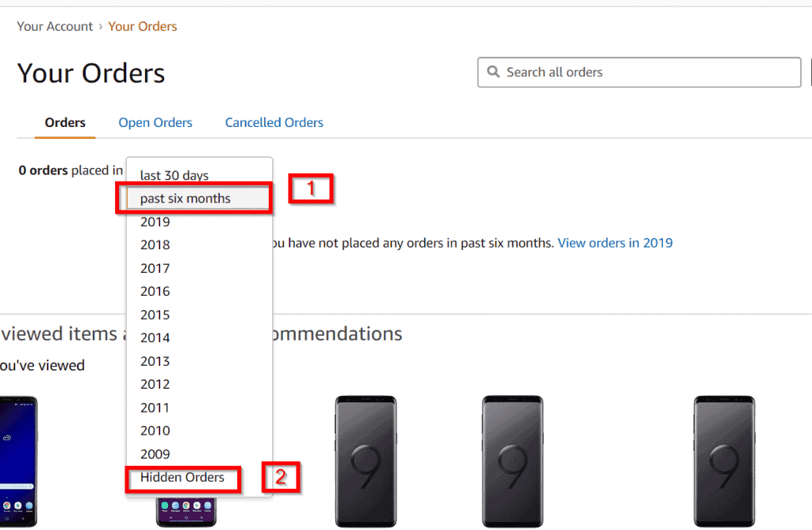The height and width of the screenshot is (530, 812).
Task: Follow the View orders in 2019 link
Action: (615, 243)
